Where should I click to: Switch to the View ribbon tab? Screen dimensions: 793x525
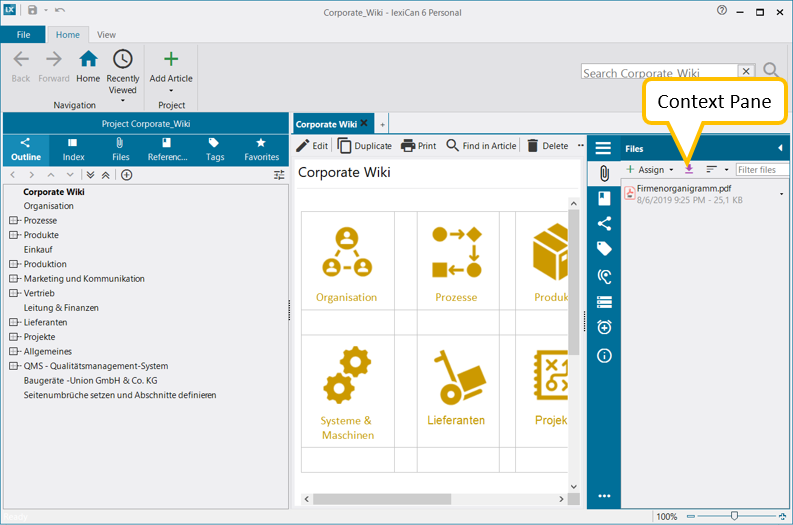106,35
